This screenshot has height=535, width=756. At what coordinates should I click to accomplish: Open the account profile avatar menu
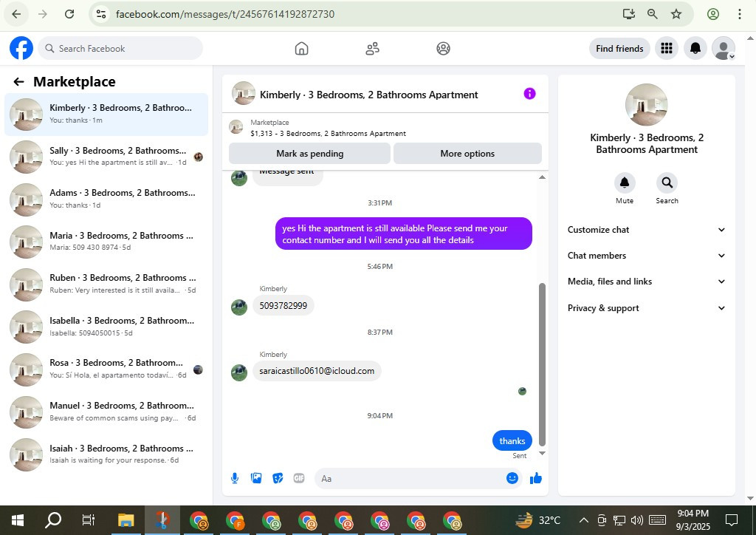pyautogui.click(x=724, y=48)
